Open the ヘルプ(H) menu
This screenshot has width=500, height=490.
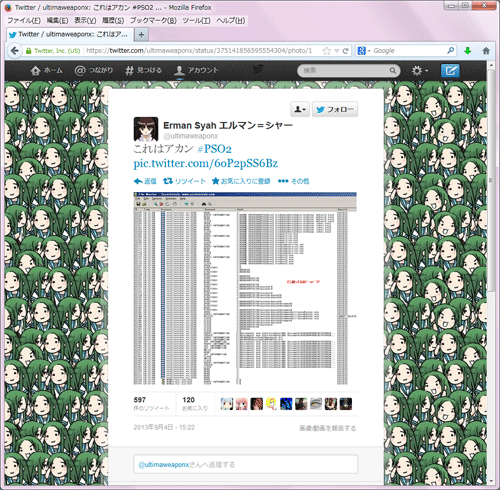231,21
